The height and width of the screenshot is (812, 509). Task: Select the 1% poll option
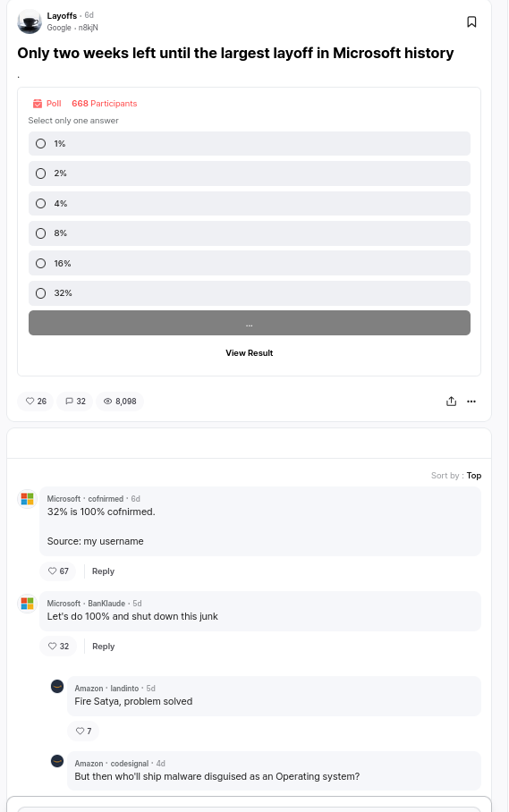[249, 143]
